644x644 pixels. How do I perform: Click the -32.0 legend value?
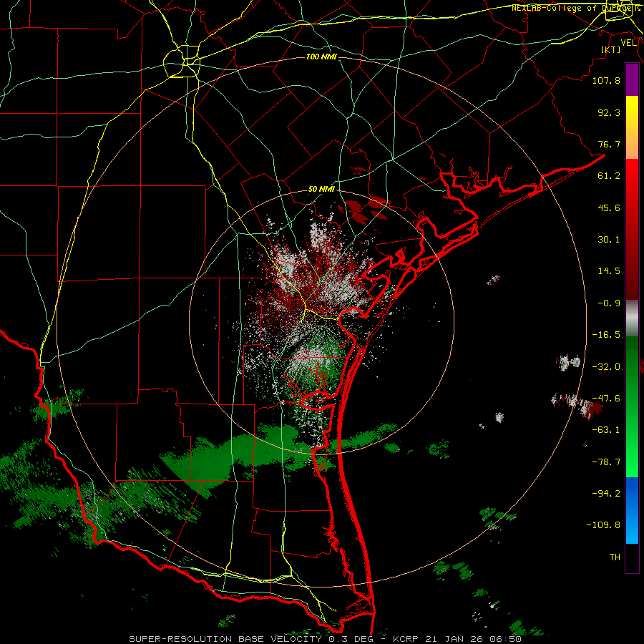(606, 367)
